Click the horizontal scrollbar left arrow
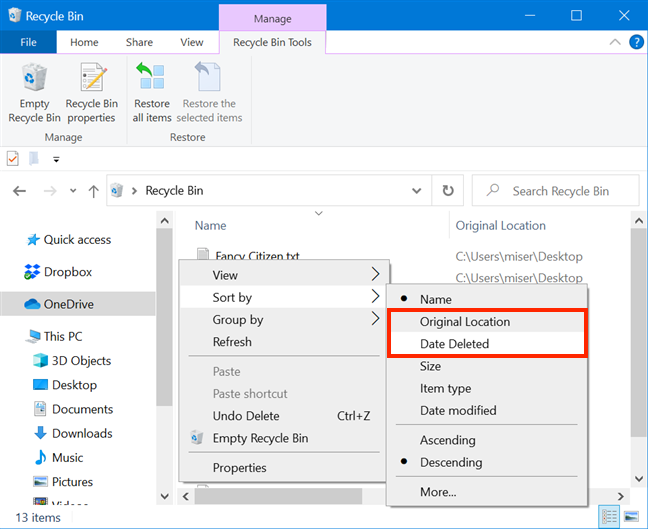The image size is (648, 529). [186, 496]
